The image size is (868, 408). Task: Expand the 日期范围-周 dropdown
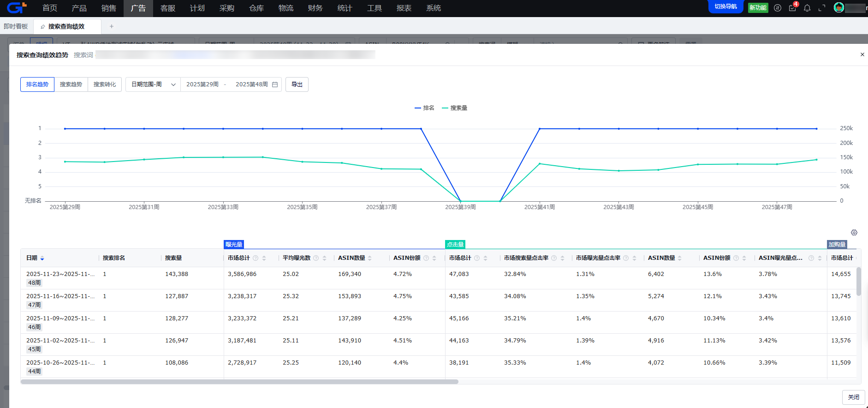[x=153, y=84]
